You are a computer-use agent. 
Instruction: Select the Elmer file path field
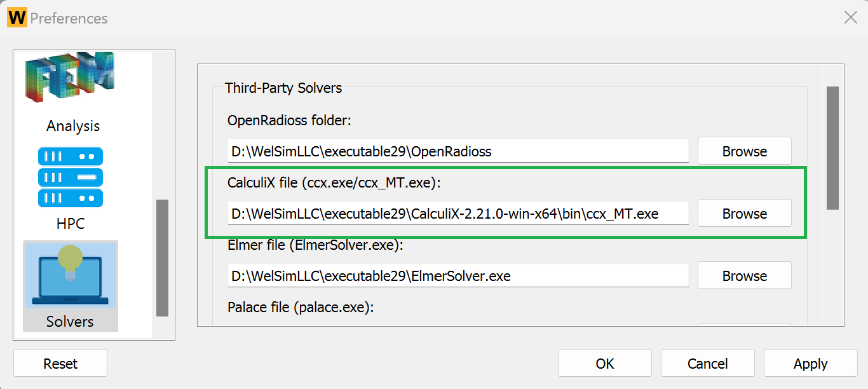coord(458,275)
